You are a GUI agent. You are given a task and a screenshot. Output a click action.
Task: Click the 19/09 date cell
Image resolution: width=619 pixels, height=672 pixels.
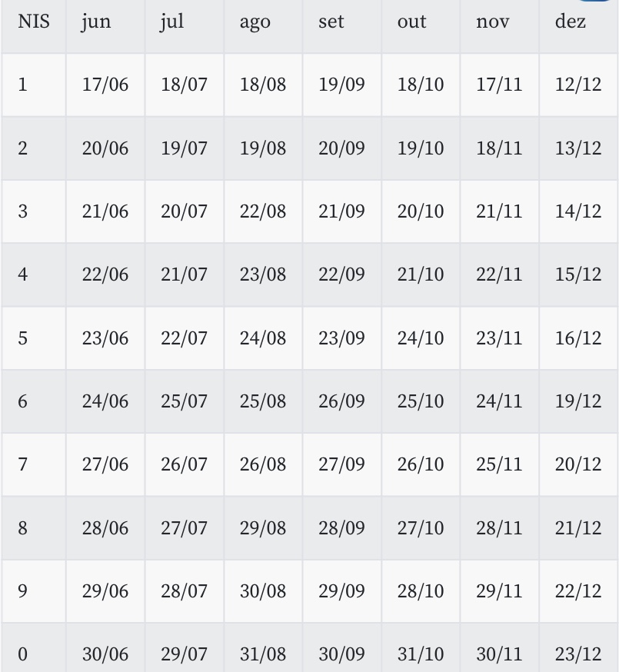coord(341,85)
